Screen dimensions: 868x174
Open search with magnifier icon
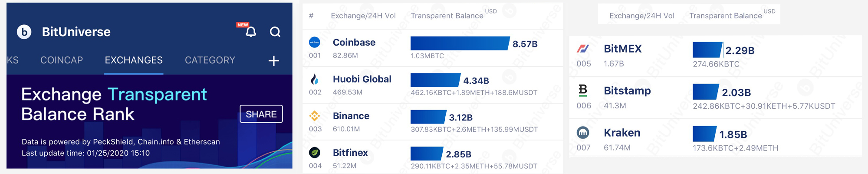pos(275,32)
